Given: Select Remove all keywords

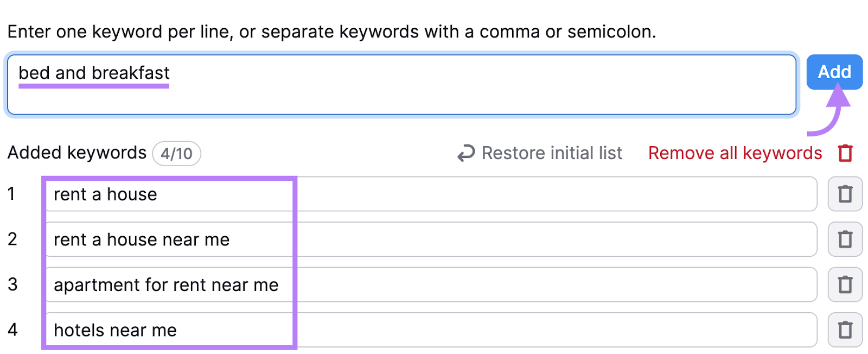Looking at the screenshot, I should [734, 153].
